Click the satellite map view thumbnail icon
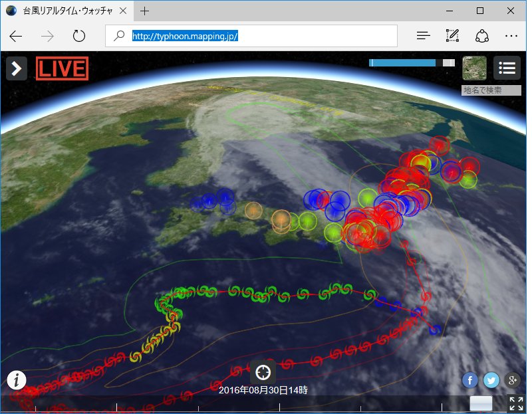 [474, 69]
